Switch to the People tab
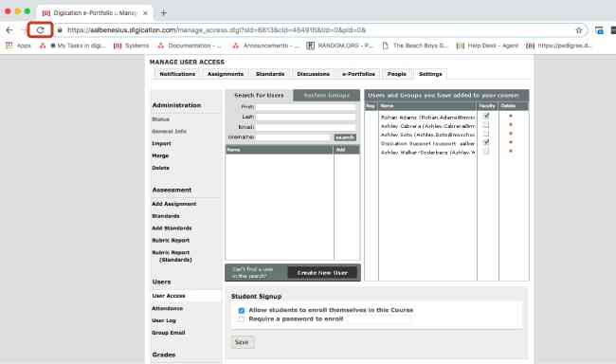Image resolution: width=616 pixels, height=364 pixels. (396, 74)
